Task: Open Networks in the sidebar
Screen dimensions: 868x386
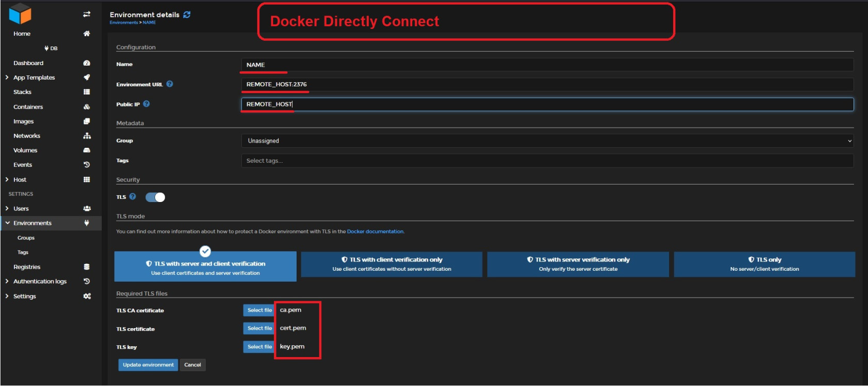Action: (27, 136)
